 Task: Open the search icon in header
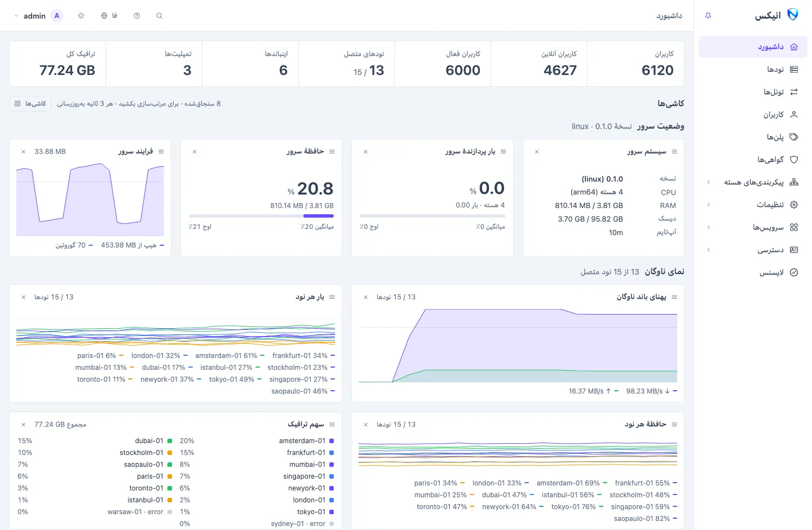(x=160, y=16)
